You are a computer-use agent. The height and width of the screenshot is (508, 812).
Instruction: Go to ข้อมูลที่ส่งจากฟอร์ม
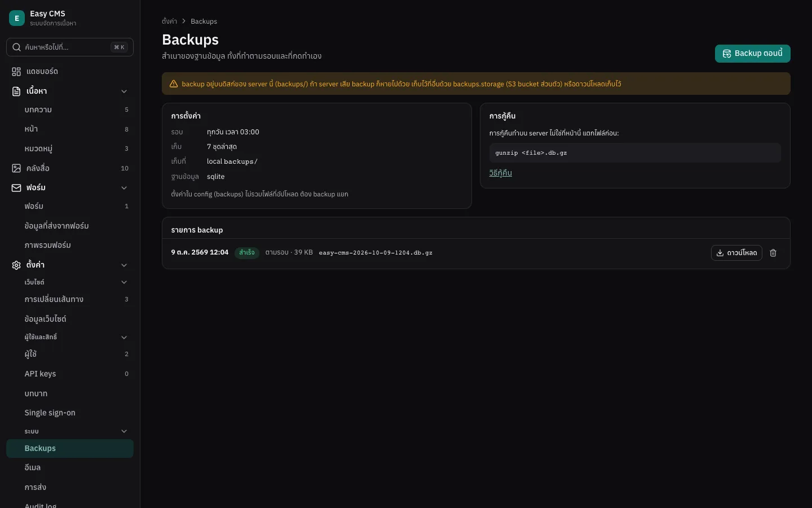tap(70, 226)
